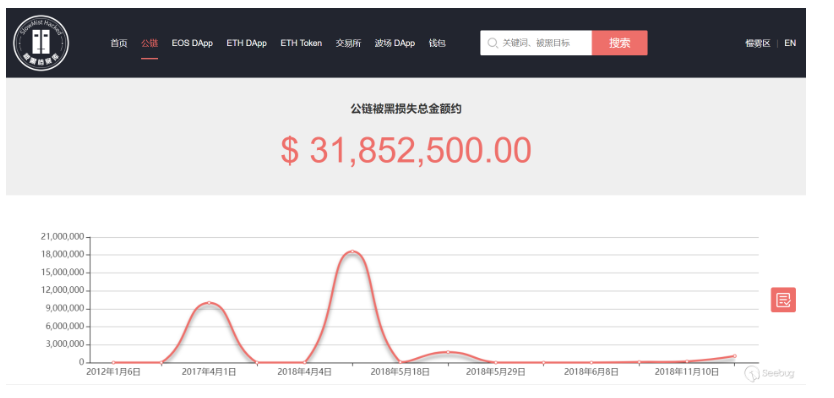Click the y-axis label 3,000,000
The height and width of the screenshot is (398, 834).
coord(65,344)
